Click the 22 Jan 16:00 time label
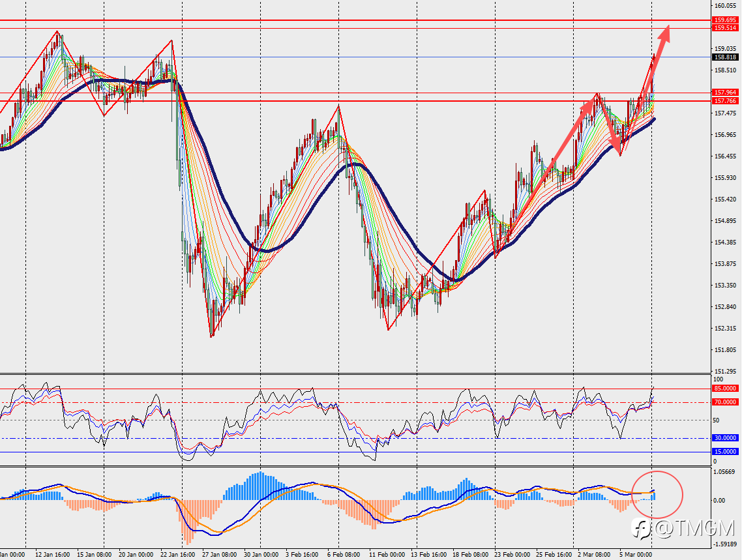Image resolution: width=742 pixels, height=560 pixels. (x=177, y=554)
